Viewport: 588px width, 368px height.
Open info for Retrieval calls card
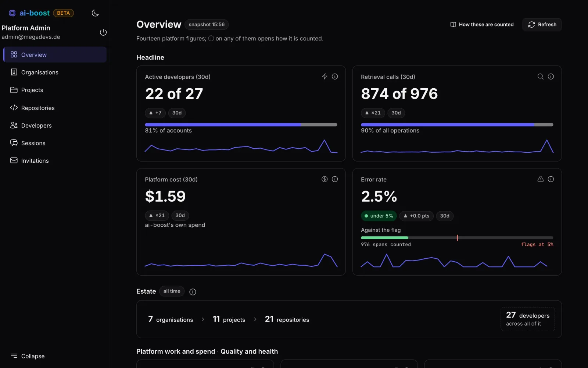(x=551, y=77)
